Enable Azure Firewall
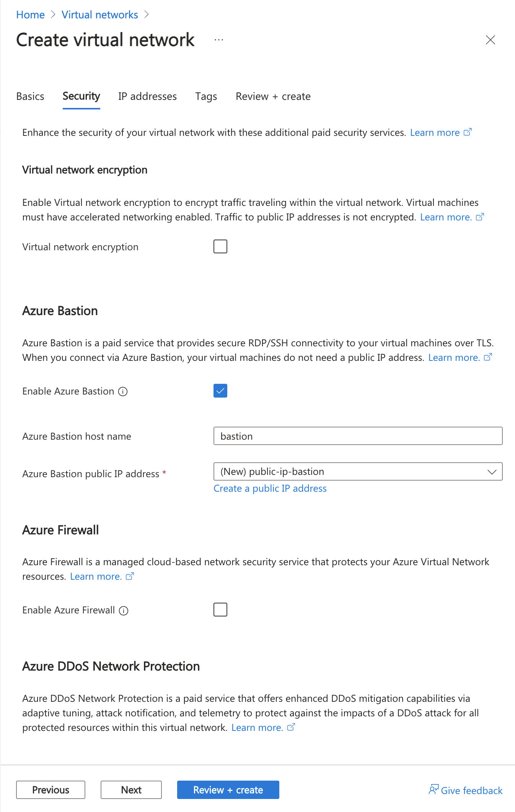The width and height of the screenshot is (515, 812). point(220,610)
